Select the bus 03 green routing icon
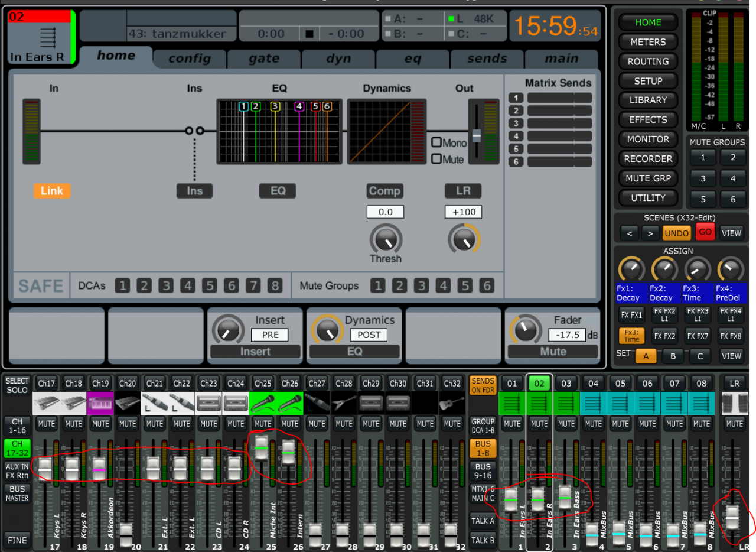 coord(566,403)
